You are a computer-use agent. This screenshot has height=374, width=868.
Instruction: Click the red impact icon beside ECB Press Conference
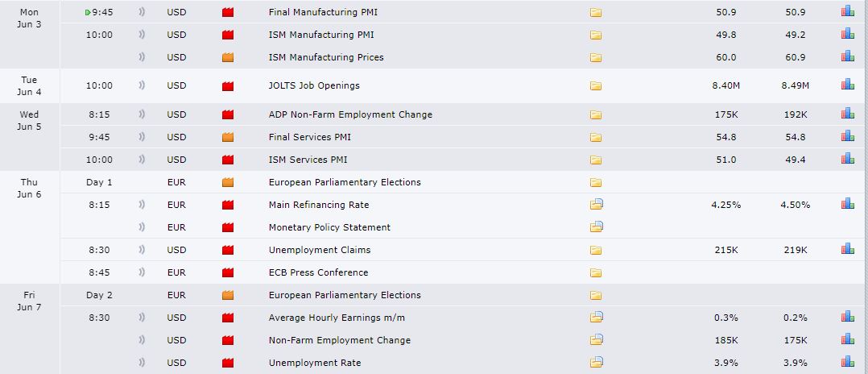point(227,272)
